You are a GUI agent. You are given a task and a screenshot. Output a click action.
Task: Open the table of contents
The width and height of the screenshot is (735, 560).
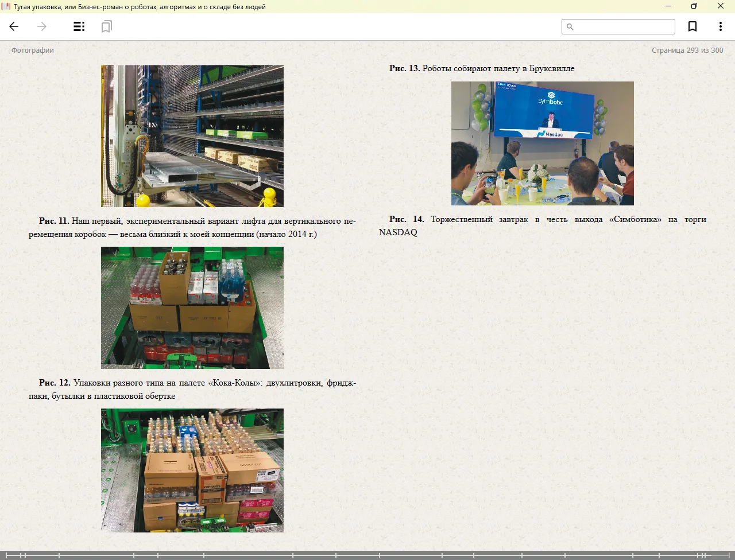tap(79, 26)
